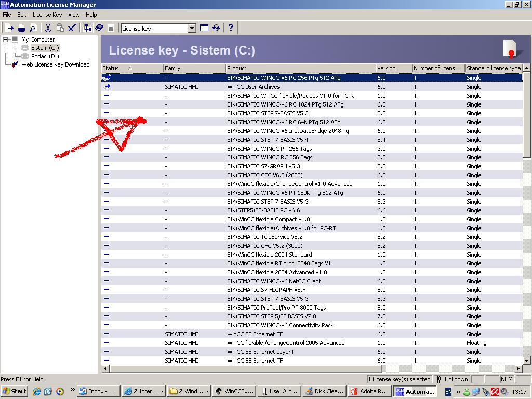The image size is (532, 399).
Task: Select SIK/SIMATIC WinCC flexible/Recipes V1.0 row
Action: point(312,96)
